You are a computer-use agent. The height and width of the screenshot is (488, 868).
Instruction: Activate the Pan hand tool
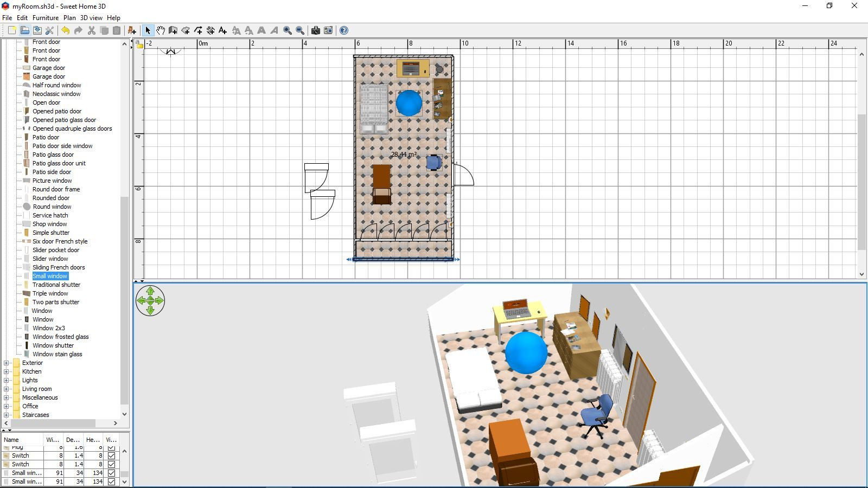tap(160, 30)
